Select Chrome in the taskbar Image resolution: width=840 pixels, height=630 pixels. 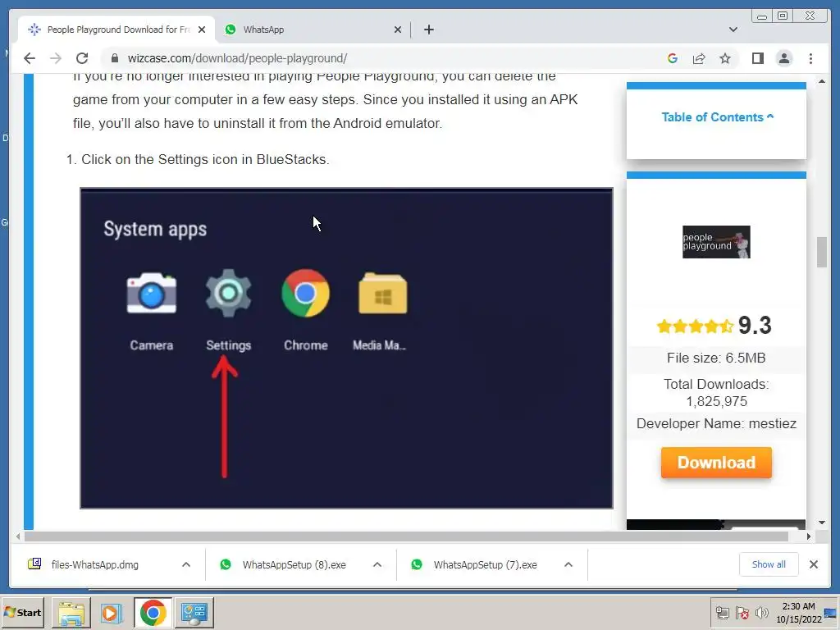point(153,612)
